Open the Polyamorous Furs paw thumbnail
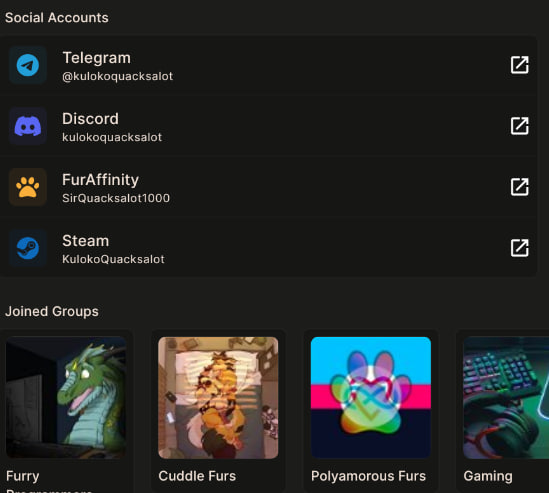 tap(371, 397)
